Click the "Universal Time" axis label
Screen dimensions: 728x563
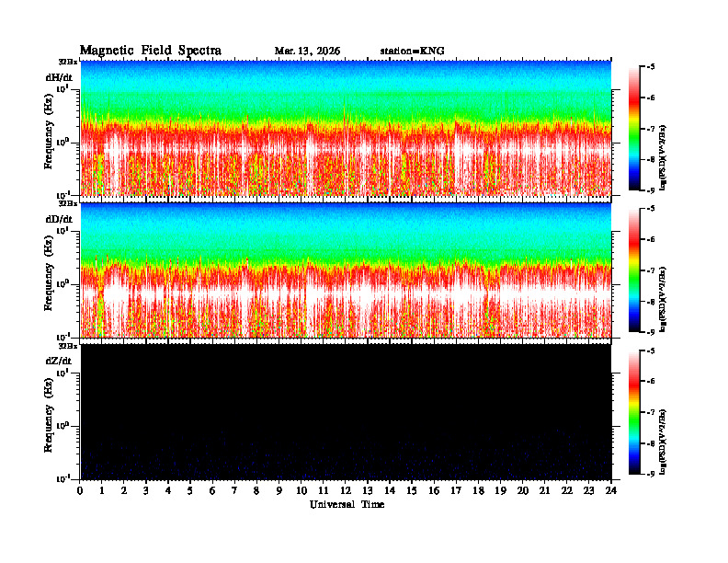click(x=347, y=504)
